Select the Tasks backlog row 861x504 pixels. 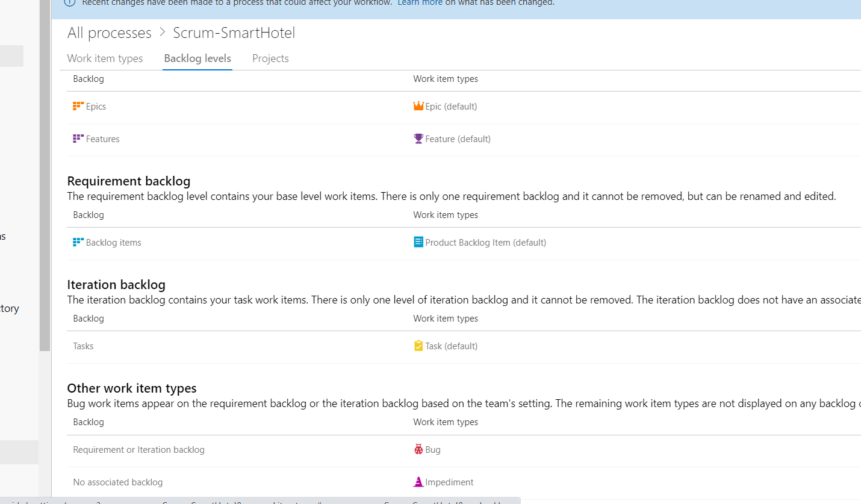[464, 346]
